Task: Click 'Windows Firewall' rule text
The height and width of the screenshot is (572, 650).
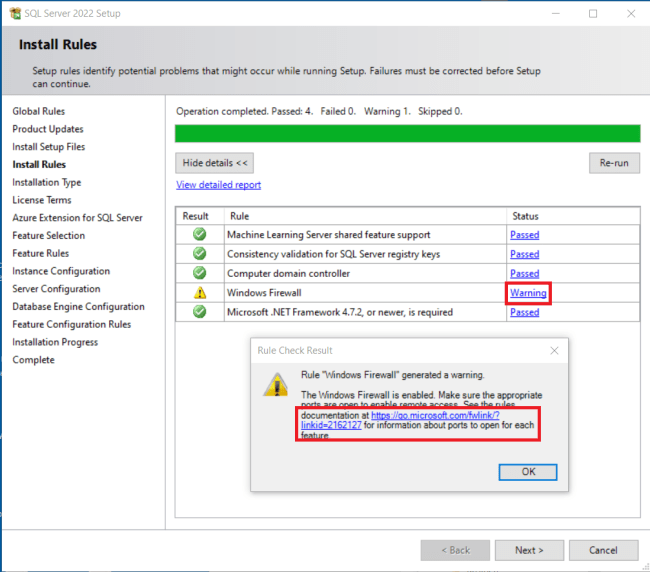Action: click(x=264, y=293)
